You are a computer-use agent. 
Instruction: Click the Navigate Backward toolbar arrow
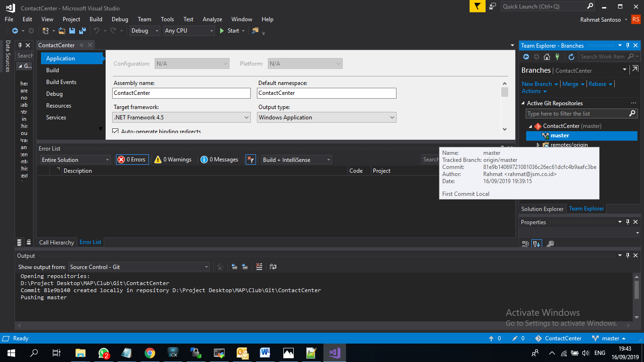pyautogui.click(x=15, y=31)
